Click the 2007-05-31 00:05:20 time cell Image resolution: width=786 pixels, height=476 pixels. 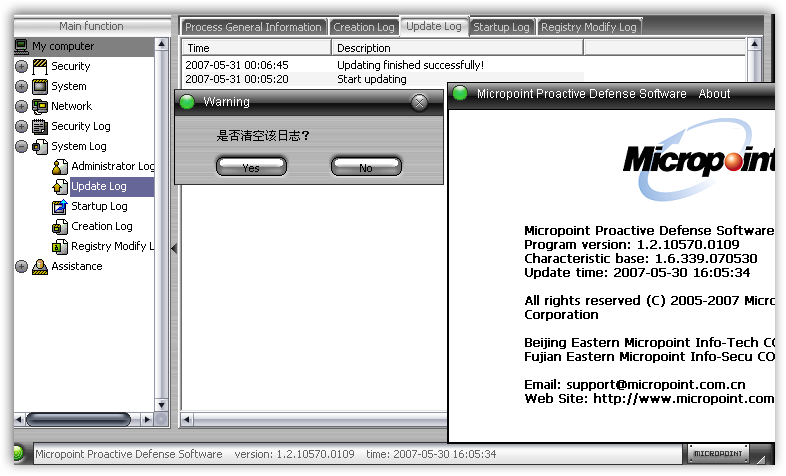pyautogui.click(x=237, y=79)
